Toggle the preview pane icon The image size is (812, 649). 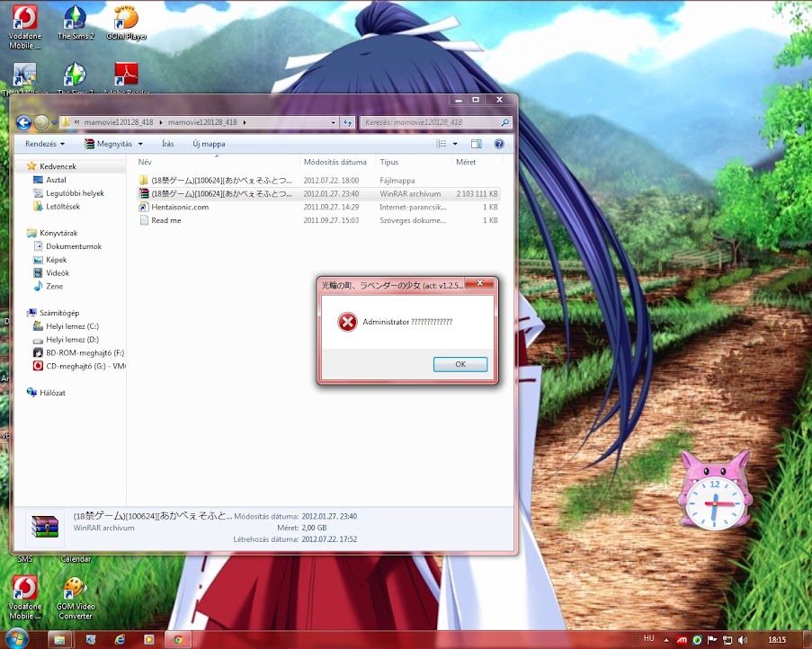[x=476, y=144]
